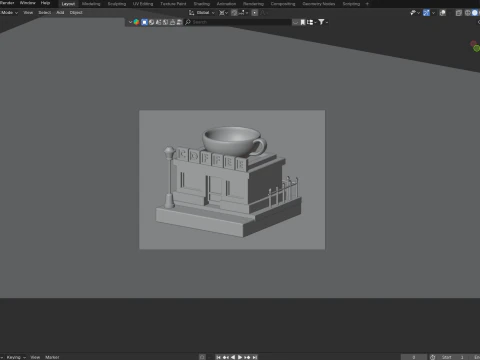Open the outliner display mode dropdown arrow
This screenshot has height=360, width=480.
pos(130,22)
